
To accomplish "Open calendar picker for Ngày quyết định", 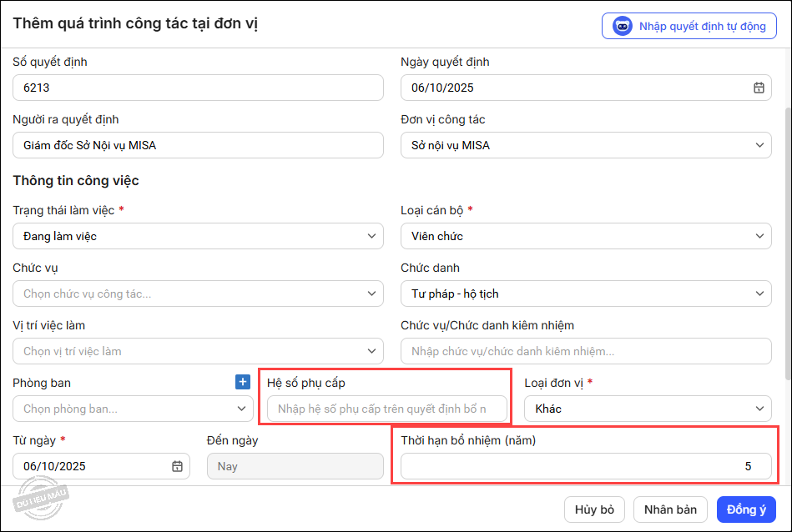I will pos(759,88).
